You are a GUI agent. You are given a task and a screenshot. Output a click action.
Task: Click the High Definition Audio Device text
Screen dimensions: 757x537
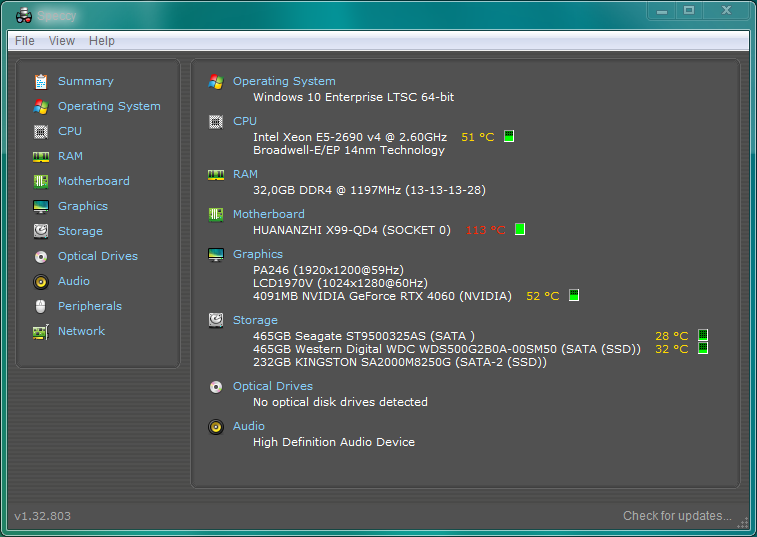click(x=334, y=442)
